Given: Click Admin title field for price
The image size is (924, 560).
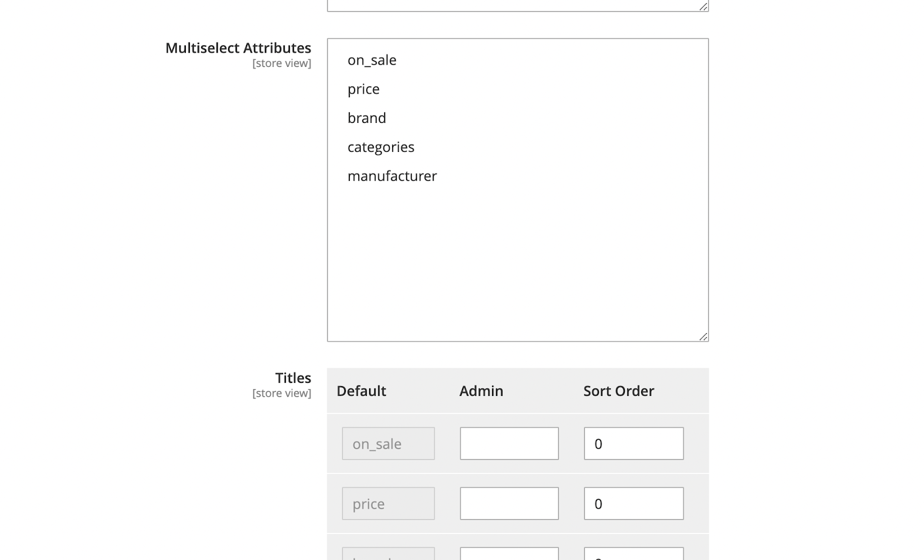Looking at the screenshot, I should click(509, 503).
